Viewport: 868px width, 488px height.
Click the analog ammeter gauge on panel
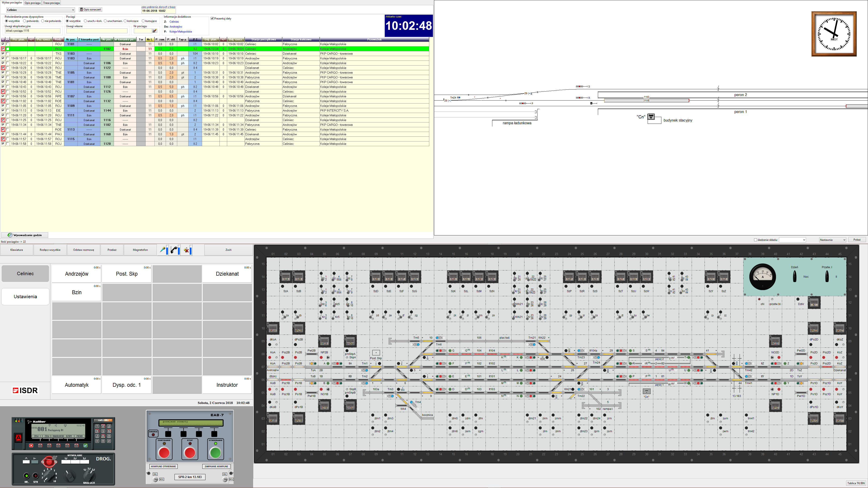pyautogui.click(x=762, y=277)
